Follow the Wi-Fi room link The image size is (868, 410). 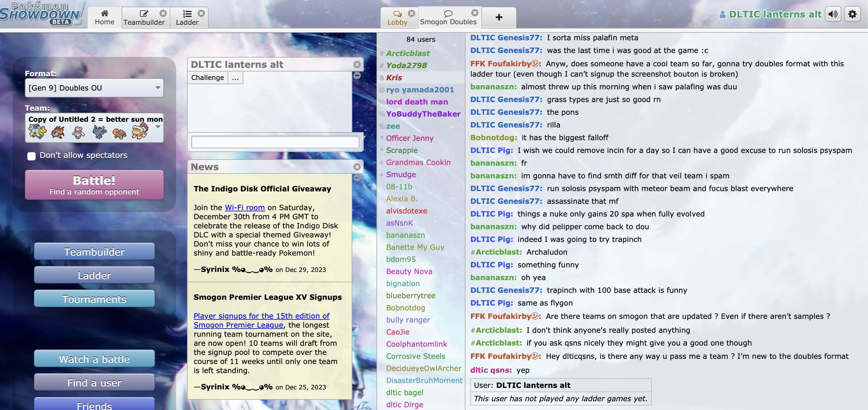pyautogui.click(x=244, y=207)
